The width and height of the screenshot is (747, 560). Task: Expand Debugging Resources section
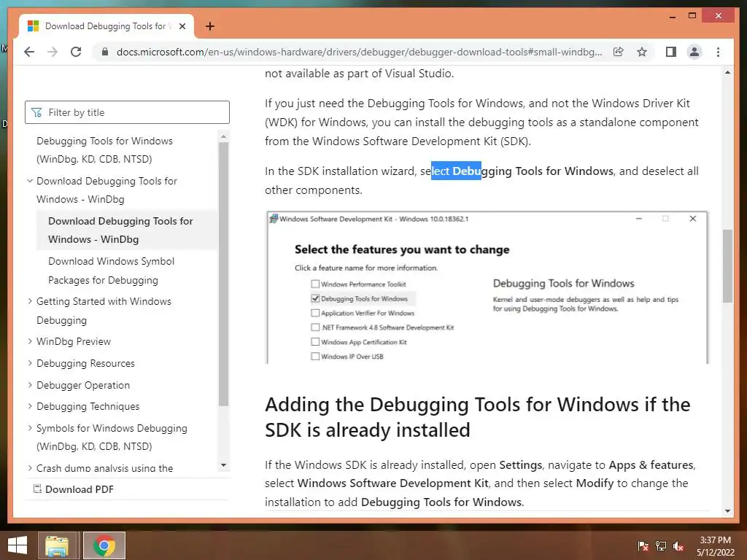click(x=30, y=363)
